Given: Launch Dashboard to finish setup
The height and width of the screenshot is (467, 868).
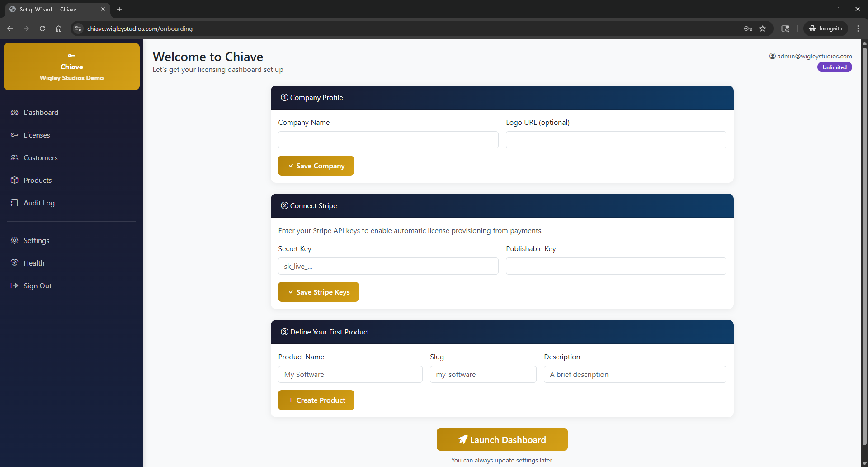Looking at the screenshot, I should [502, 439].
